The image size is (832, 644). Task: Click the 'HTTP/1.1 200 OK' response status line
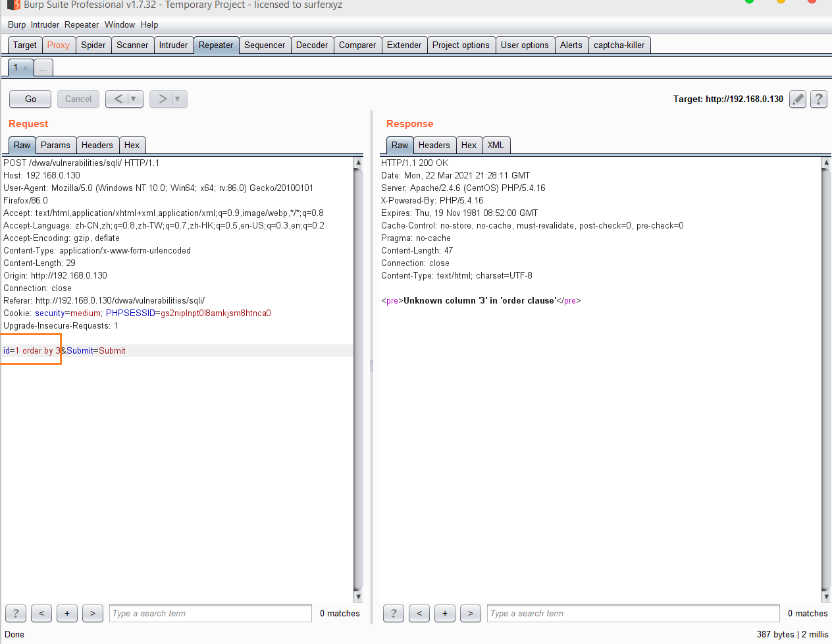pos(415,163)
